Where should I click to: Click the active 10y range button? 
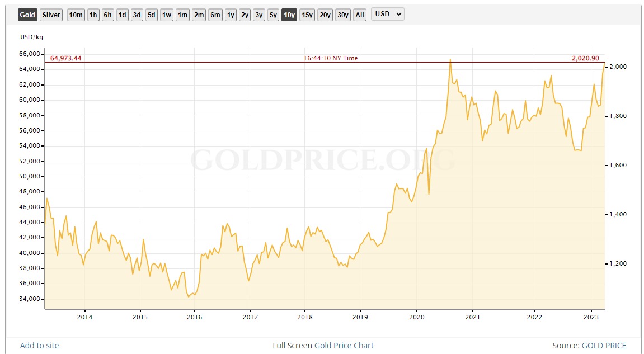289,15
